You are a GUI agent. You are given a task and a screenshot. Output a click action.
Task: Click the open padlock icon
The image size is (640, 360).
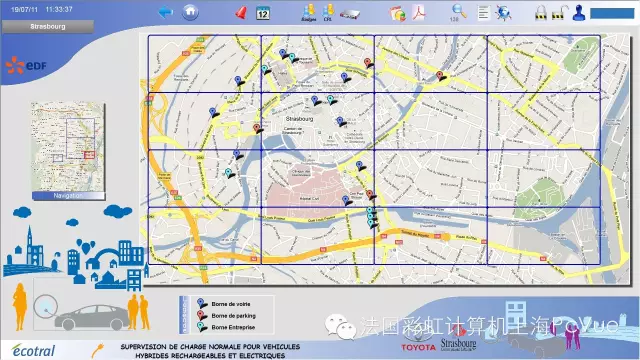click(x=559, y=13)
